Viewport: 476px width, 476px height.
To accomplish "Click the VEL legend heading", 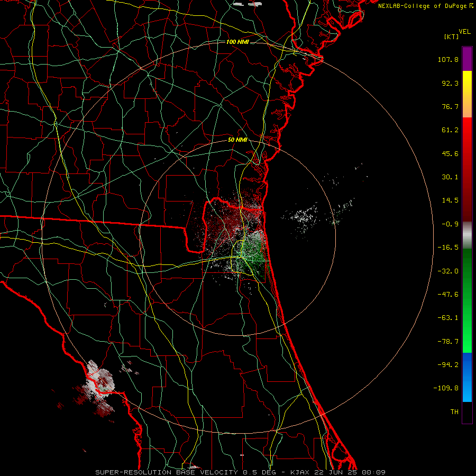I will point(464,32).
